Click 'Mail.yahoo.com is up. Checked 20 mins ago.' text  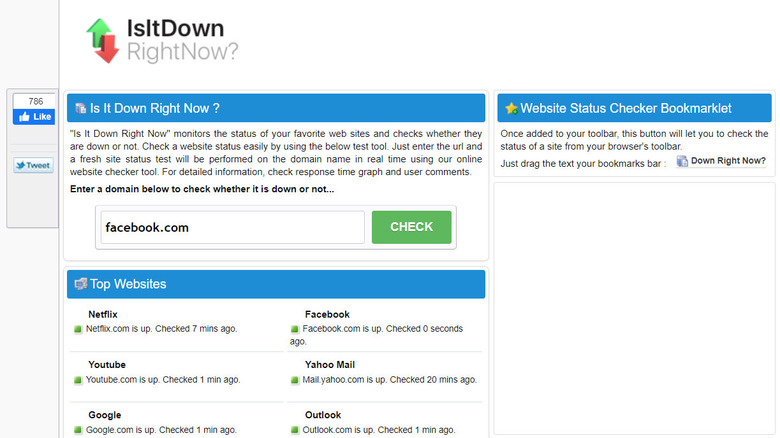tap(390, 380)
